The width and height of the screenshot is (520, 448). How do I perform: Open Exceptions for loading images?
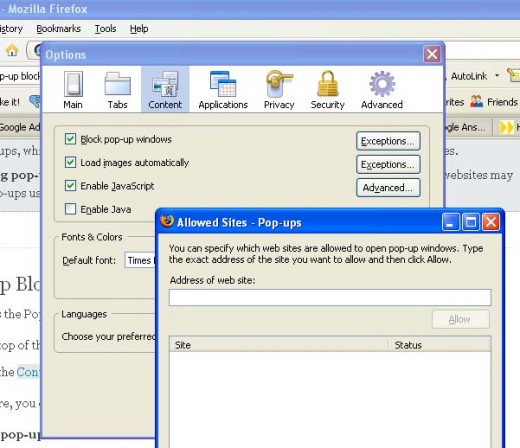click(388, 164)
